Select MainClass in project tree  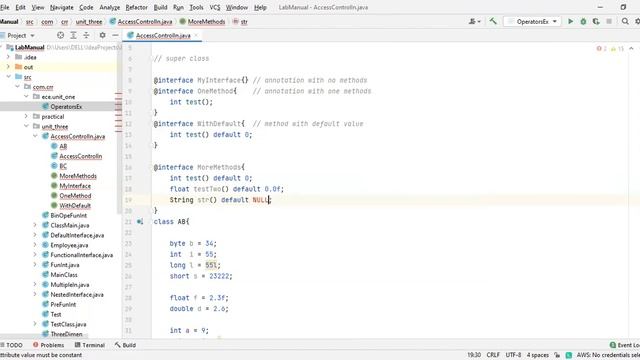click(64, 275)
